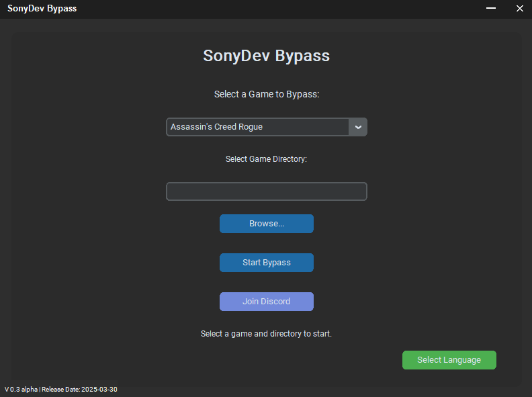Click the 'V 0.3 alpha' version text
This screenshot has width=532, height=397.
tap(21, 390)
